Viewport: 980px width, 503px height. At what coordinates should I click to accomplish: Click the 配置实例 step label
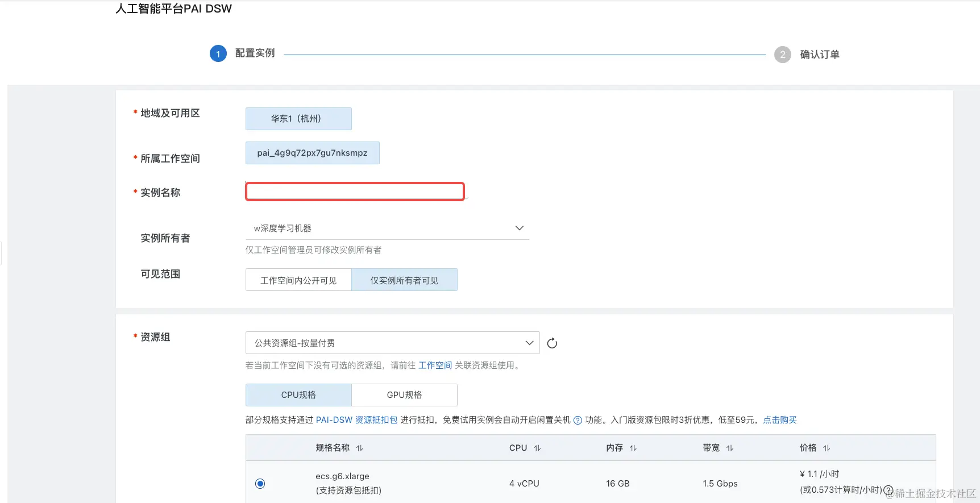255,53
